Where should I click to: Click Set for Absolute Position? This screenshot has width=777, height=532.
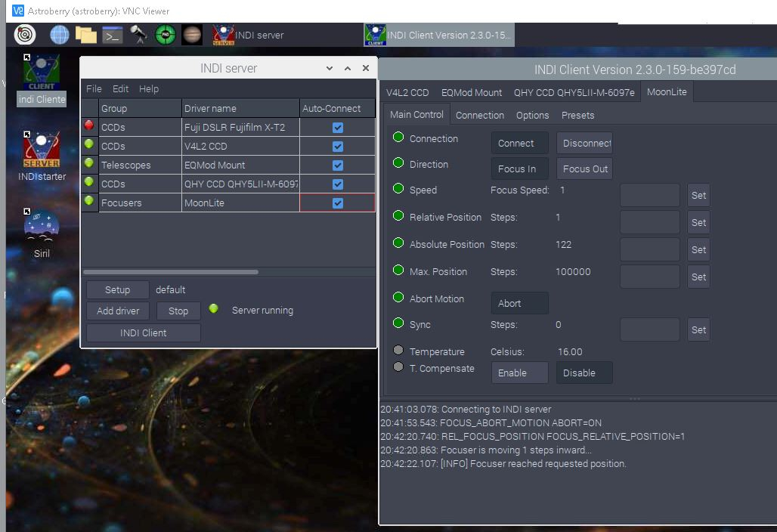tap(698, 249)
